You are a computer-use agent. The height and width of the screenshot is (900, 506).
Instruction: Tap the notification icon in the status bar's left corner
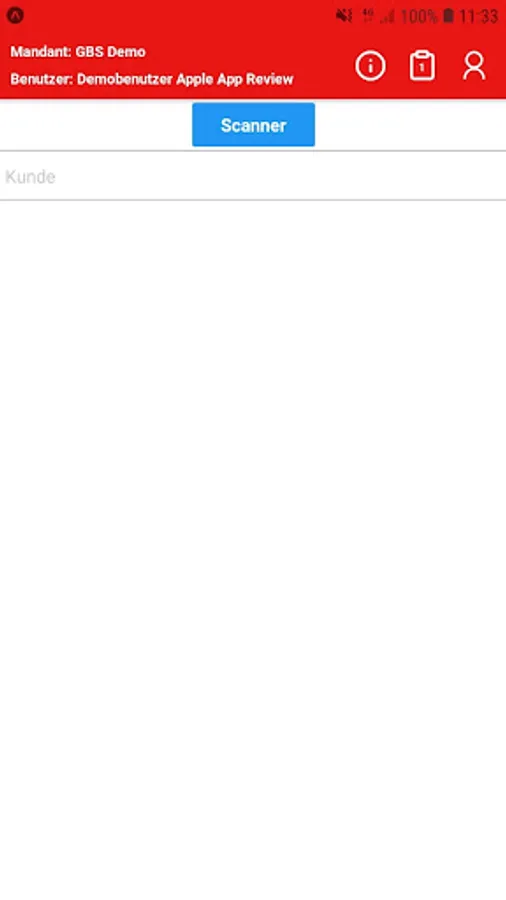15,16
